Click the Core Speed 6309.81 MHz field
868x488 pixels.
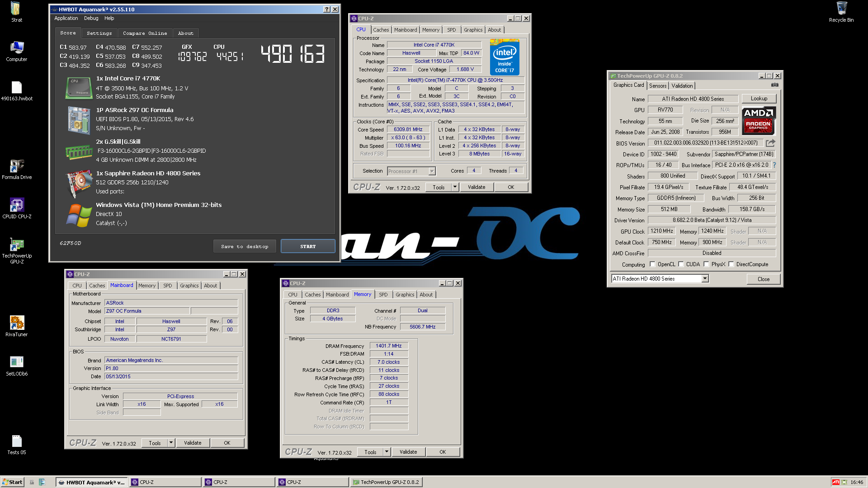(x=408, y=130)
